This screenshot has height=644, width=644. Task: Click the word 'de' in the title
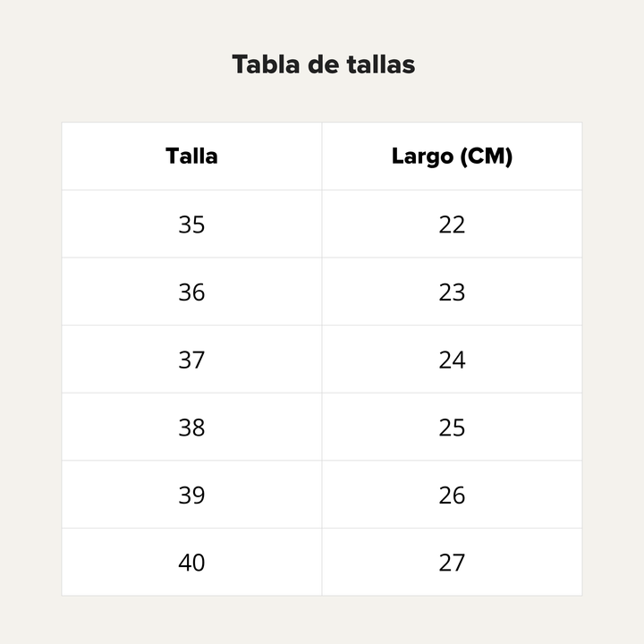coord(323,65)
